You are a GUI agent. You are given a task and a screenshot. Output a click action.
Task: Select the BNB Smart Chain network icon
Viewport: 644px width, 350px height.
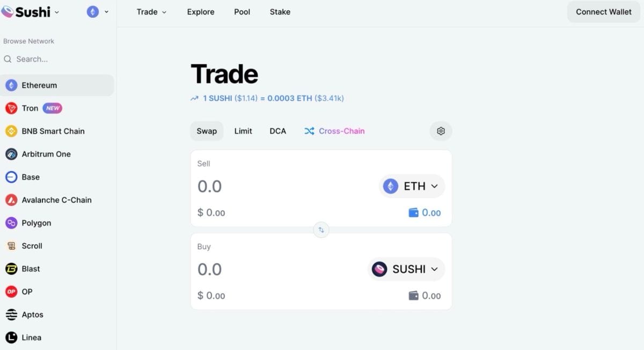(11, 131)
